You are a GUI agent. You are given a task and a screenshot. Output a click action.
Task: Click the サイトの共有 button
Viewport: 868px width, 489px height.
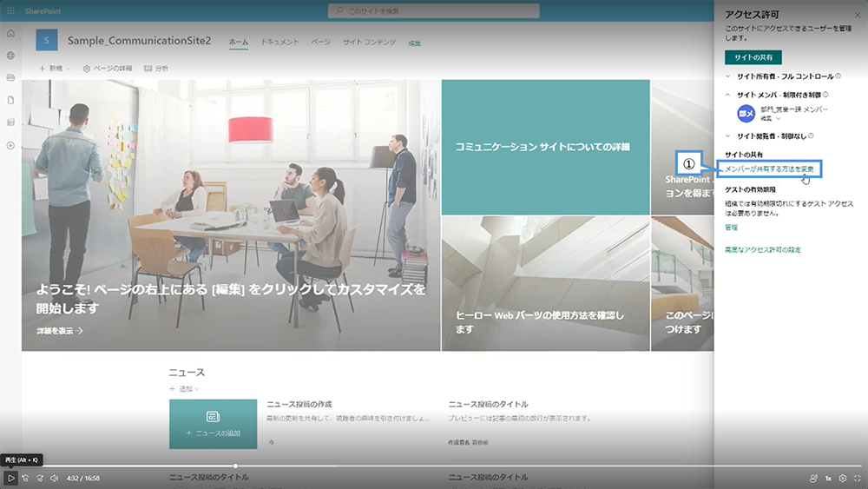pos(753,57)
